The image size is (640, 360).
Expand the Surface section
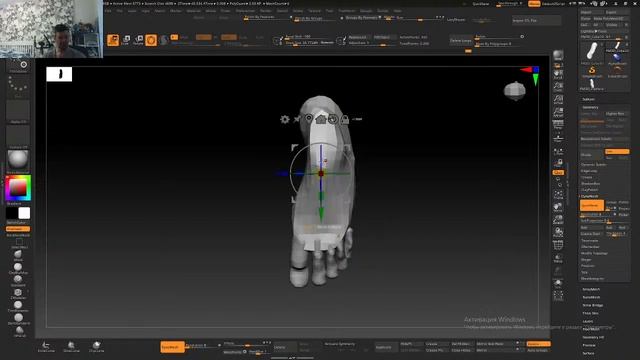[x=588, y=353]
